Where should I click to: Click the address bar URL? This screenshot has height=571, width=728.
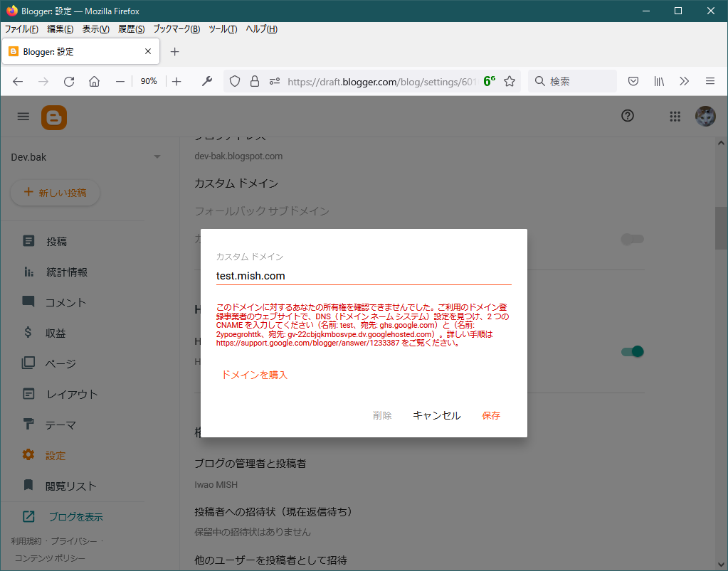coord(381,82)
